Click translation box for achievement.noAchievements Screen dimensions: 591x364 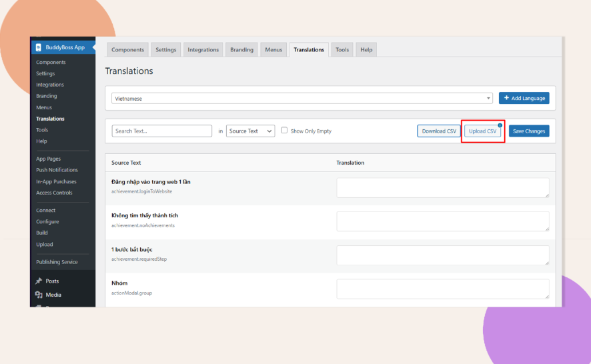click(443, 221)
